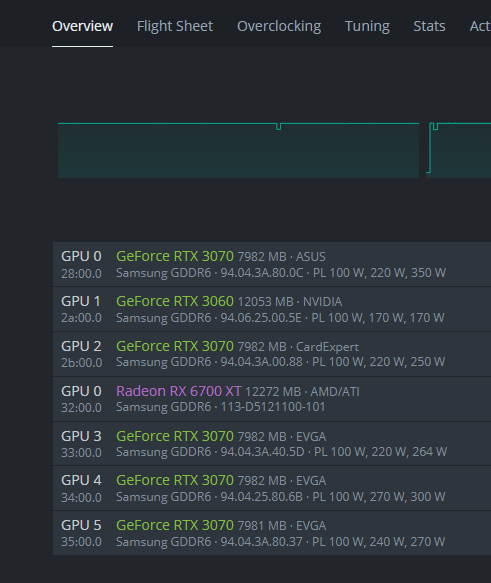491x583 pixels.
Task: Click power limit PL 100 W, 220 W, 350 W
Action: (x=379, y=273)
